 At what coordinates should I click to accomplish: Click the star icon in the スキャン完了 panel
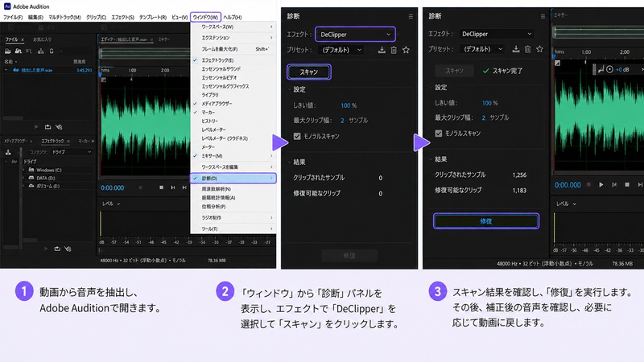pos(539,49)
